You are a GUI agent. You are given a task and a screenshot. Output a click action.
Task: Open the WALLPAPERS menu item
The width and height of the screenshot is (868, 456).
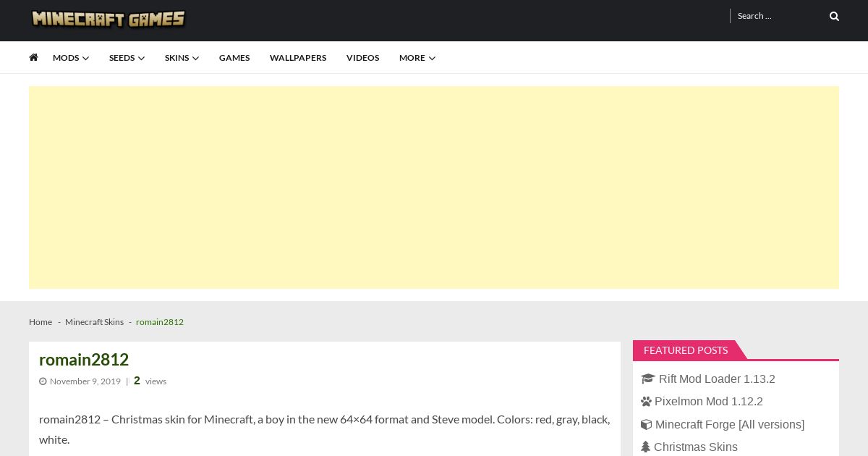coord(298,58)
